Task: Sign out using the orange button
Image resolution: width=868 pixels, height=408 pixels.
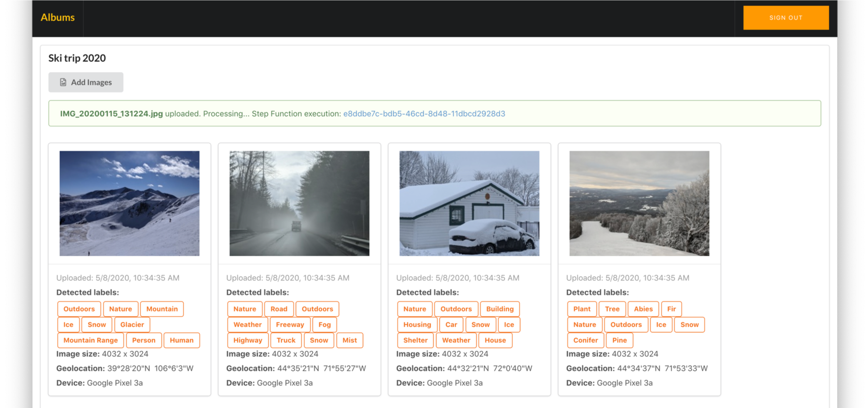Action: click(x=786, y=18)
